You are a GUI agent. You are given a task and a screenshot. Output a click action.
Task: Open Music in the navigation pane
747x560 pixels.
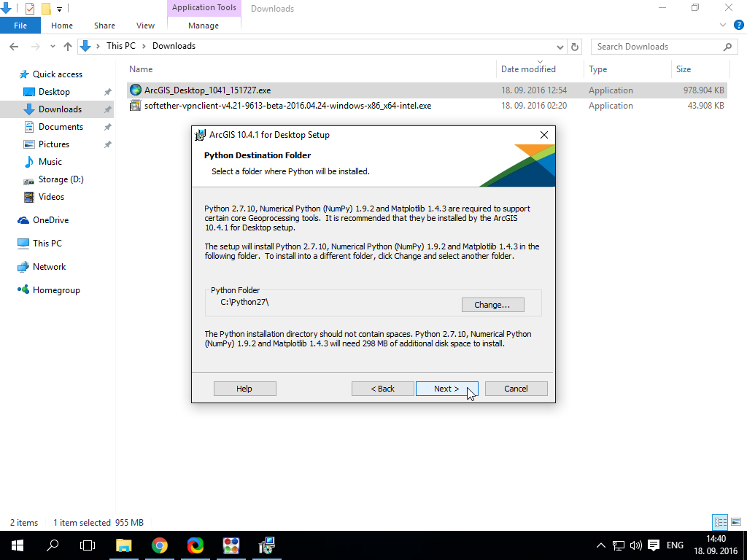tap(50, 162)
